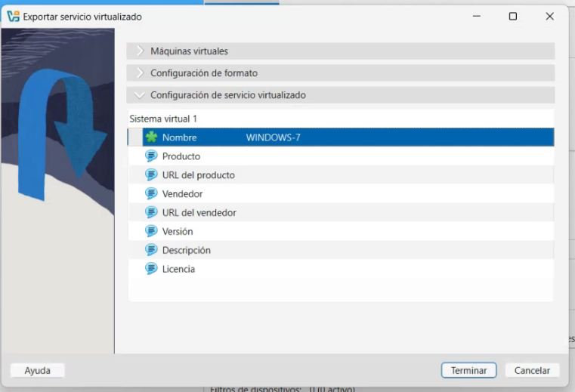Click the Cancelar button
575x392 pixels.
coord(532,370)
